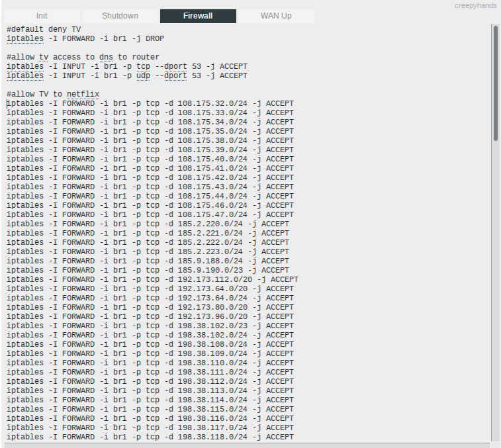Click the '#allow tv access to dns' comment
The image size is (501, 448).
[x=83, y=58]
